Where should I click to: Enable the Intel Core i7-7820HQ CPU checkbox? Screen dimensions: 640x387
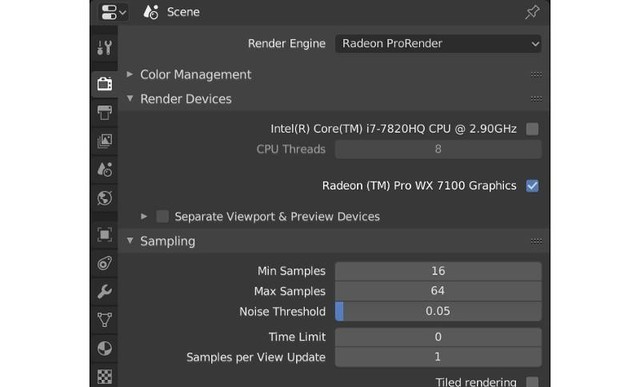pos(532,129)
